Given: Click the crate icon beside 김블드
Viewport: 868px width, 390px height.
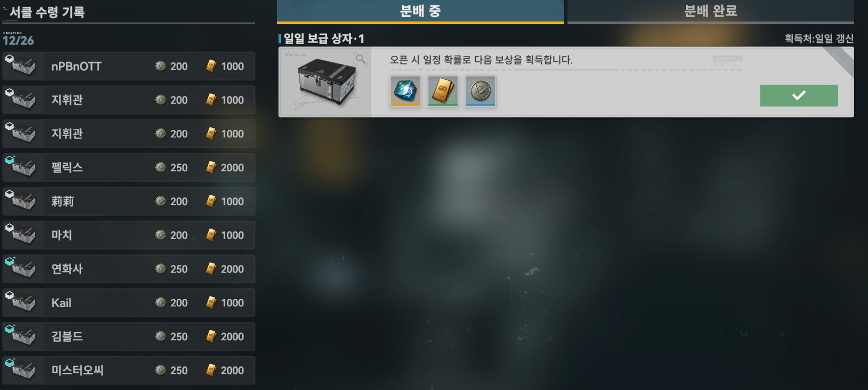Looking at the screenshot, I should point(21,335).
